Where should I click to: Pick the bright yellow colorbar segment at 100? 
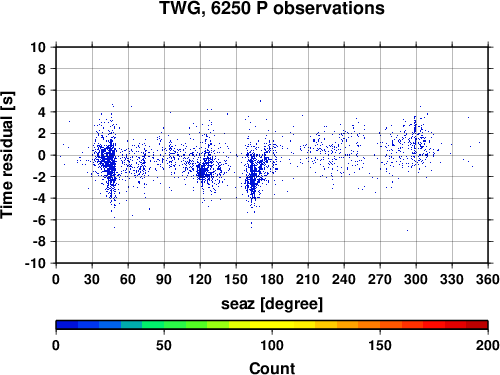pos(272,325)
